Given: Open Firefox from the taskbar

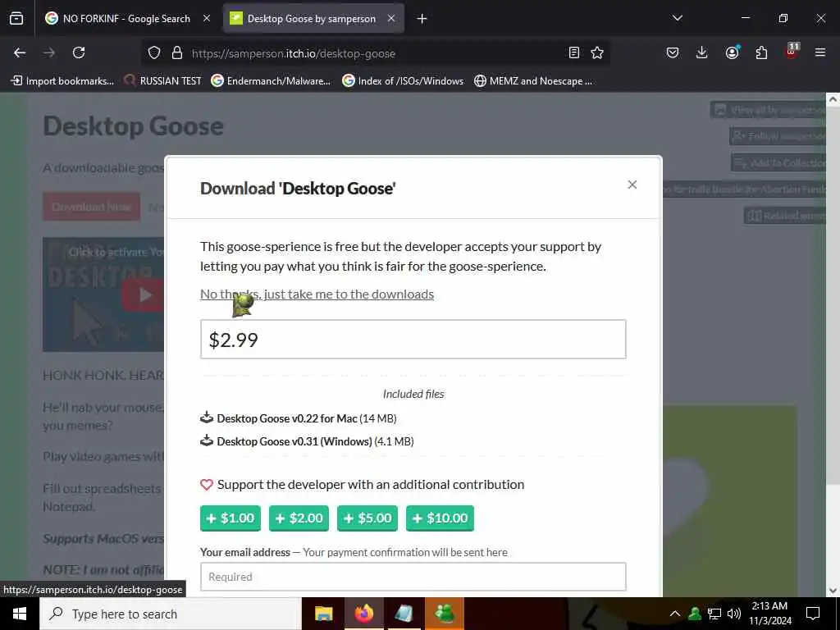Looking at the screenshot, I should [x=363, y=614].
